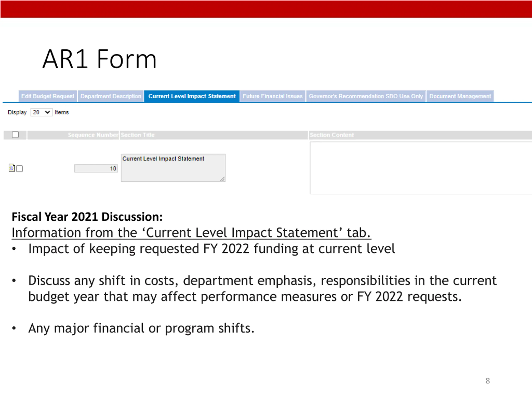Open Governor's Recommendation SBO Use Only tab
This screenshot has height=399, width=532.
pos(366,96)
